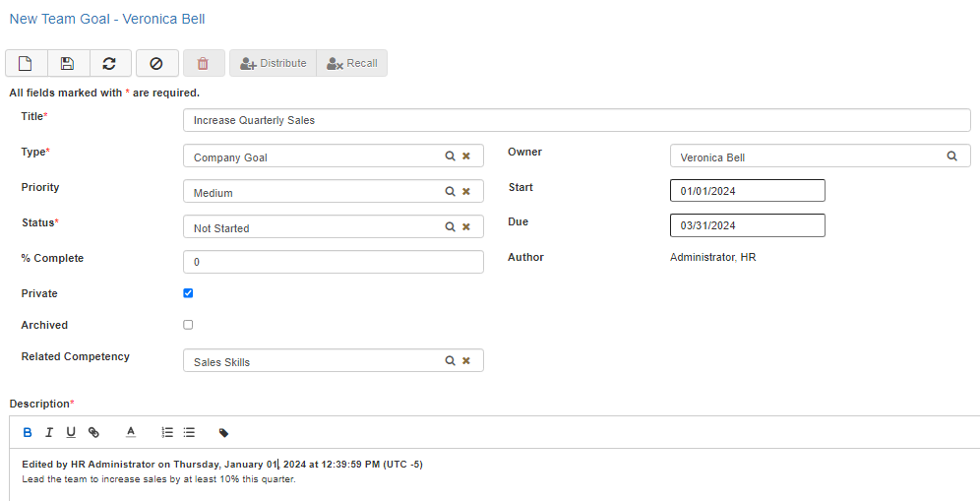Click the Distribute button

point(273,63)
